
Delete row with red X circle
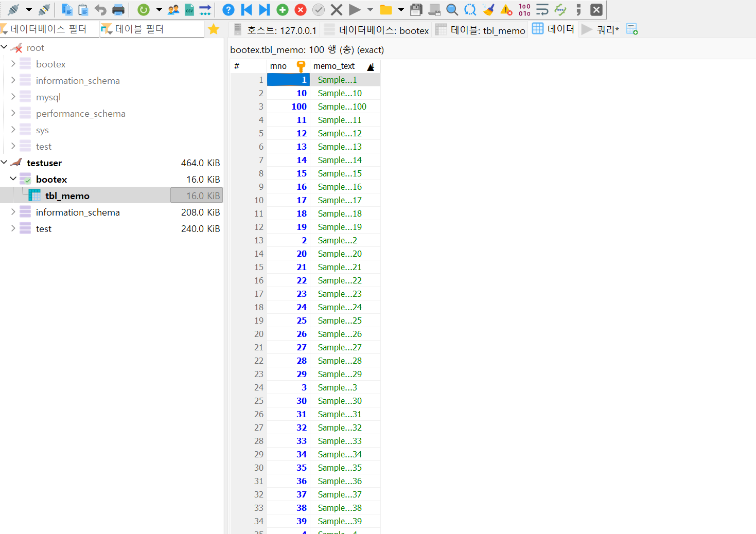coord(301,9)
